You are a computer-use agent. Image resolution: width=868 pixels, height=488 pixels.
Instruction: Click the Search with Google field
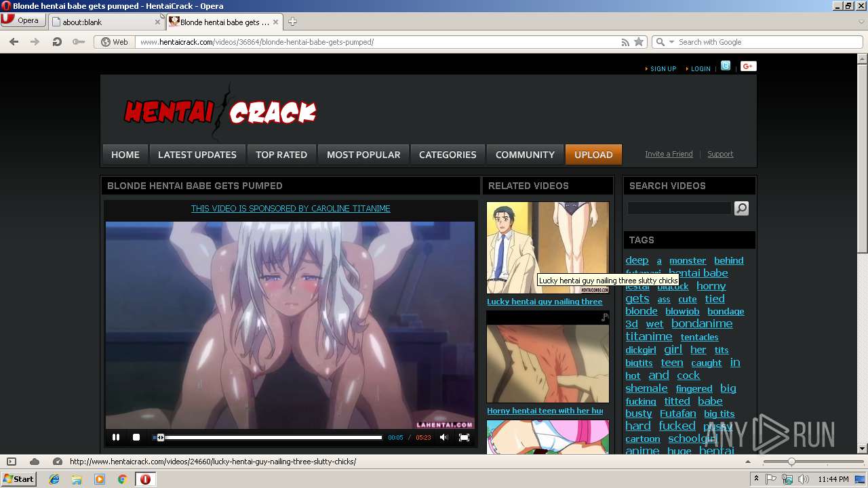coord(770,42)
